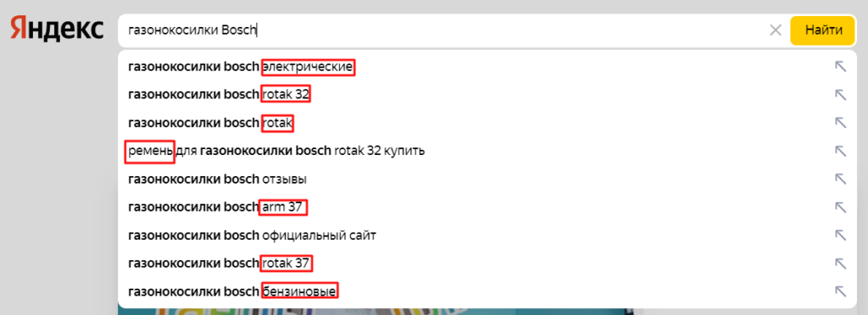Insert электрические suggestion using its arrow icon
The image size is (868, 315).
pyautogui.click(x=840, y=67)
